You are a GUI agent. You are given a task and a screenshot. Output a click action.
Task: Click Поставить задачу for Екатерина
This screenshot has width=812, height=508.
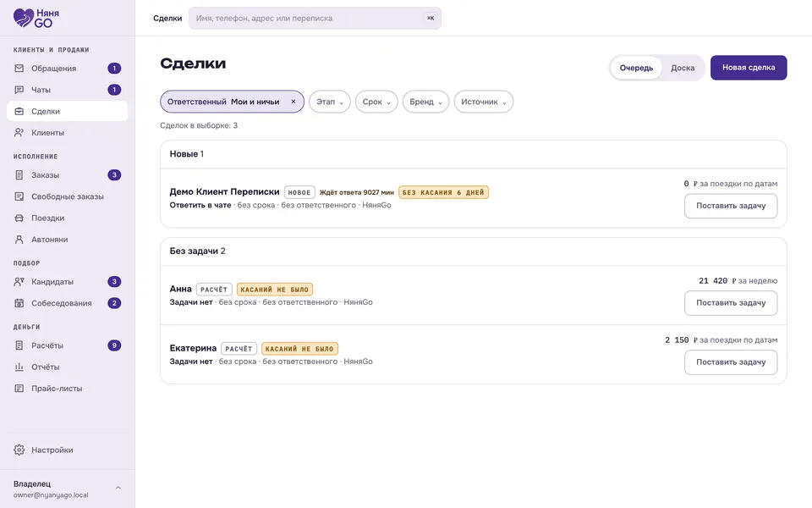click(x=731, y=362)
